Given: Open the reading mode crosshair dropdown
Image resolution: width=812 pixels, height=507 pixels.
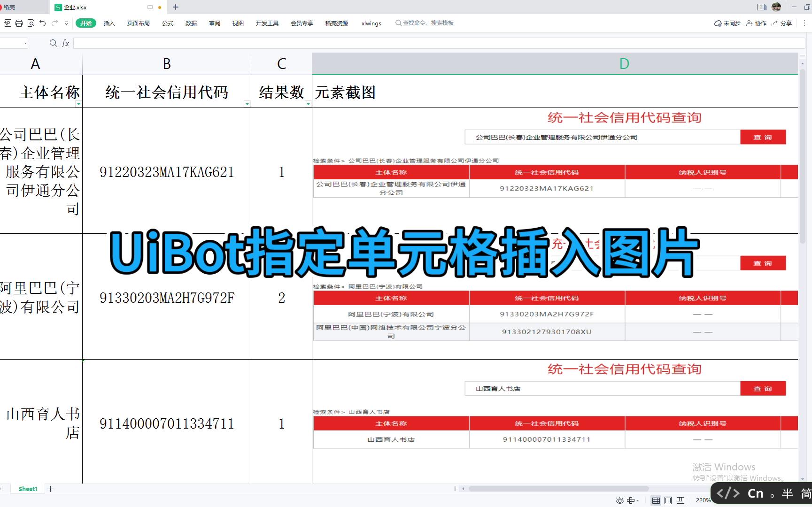Looking at the screenshot, I should pos(633,500).
